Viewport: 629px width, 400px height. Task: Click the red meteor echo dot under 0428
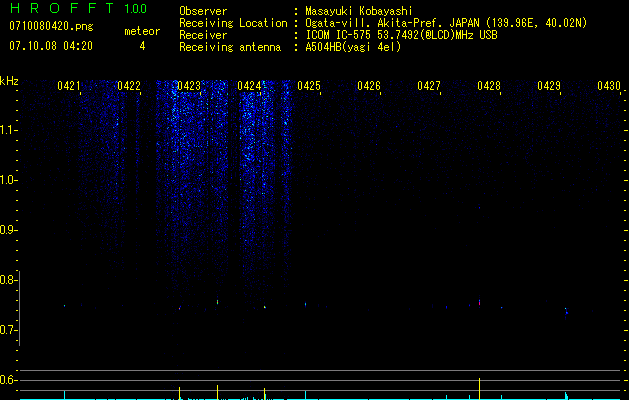click(x=479, y=303)
